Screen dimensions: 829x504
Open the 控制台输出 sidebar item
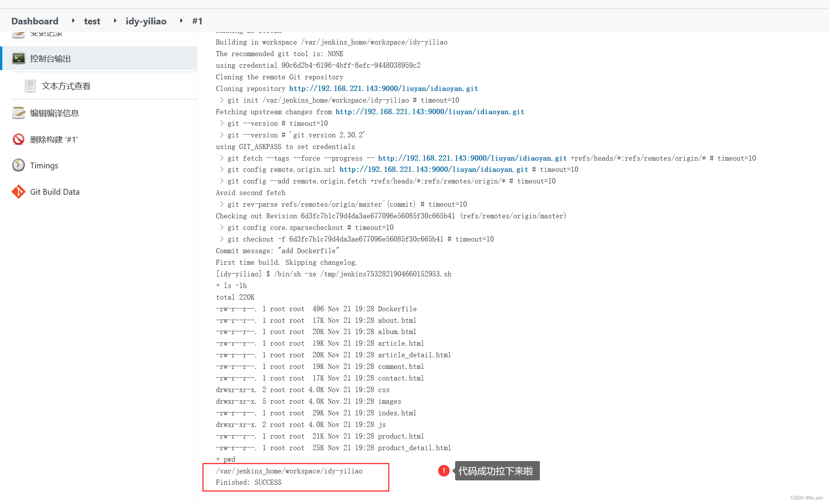99,58
